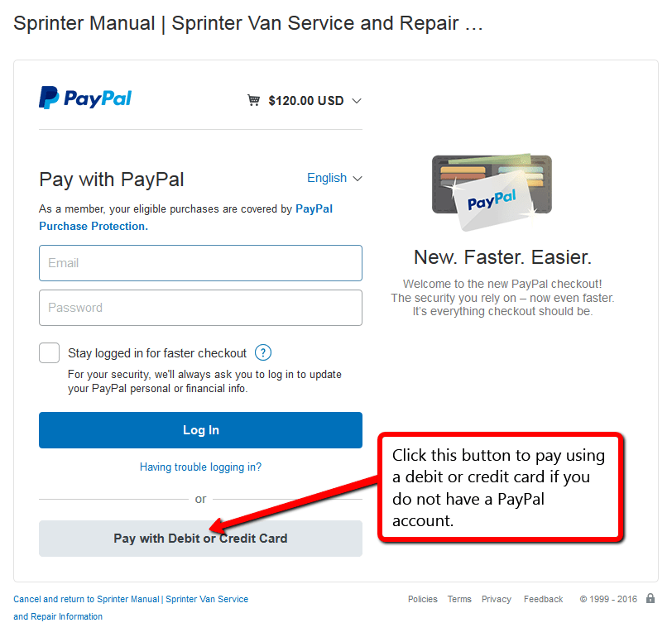The height and width of the screenshot is (637, 672).
Task: Focus the Password field
Action: tap(200, 308)
